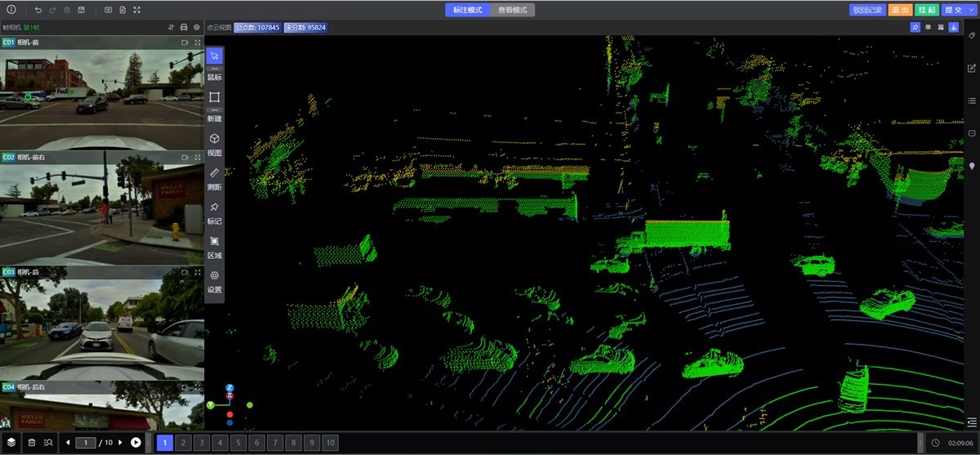The image size is (980, 455).
Task: Open the lightbulb icon in right sidebar
Action: click(972, 166)
